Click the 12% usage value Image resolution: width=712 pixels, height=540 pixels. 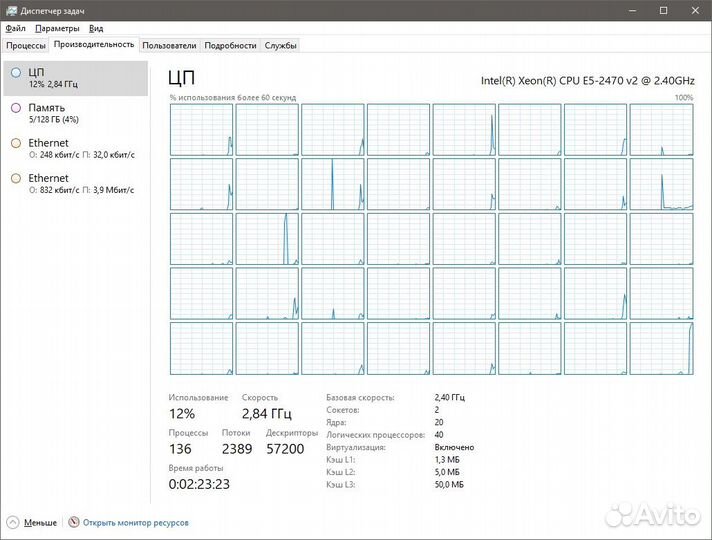(x=182, y=414)
